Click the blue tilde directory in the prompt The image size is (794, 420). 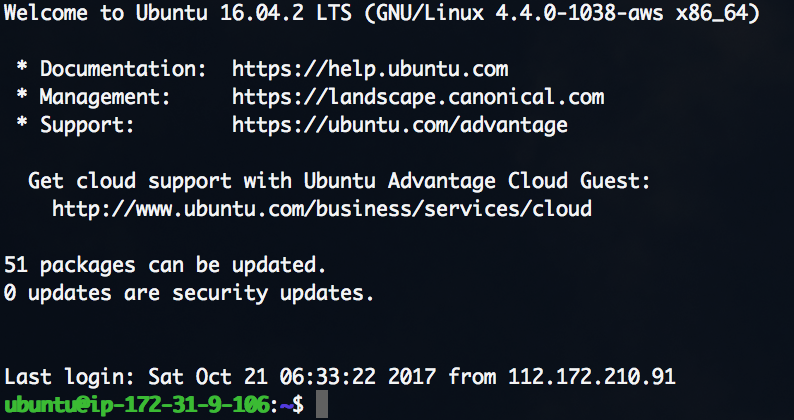[284, 405]
